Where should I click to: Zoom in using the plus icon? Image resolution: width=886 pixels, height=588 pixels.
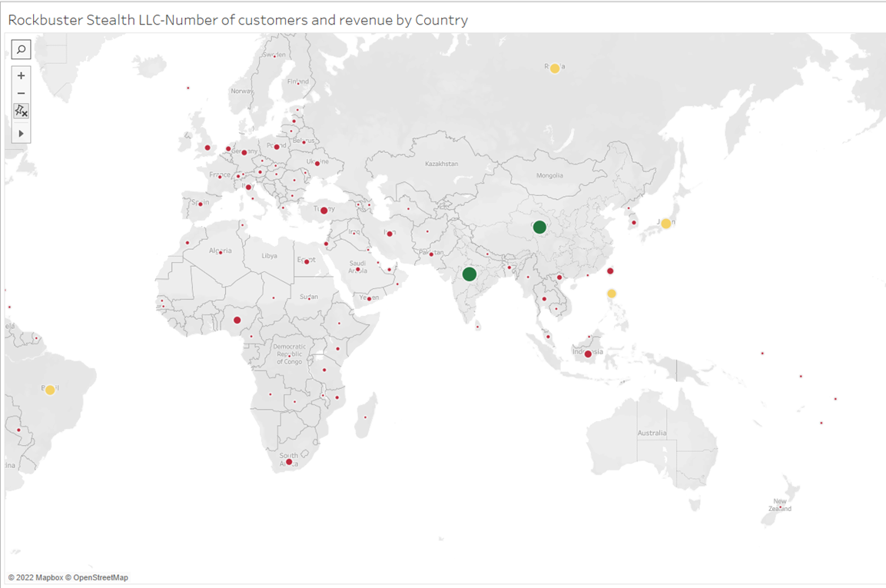point(21,75)
